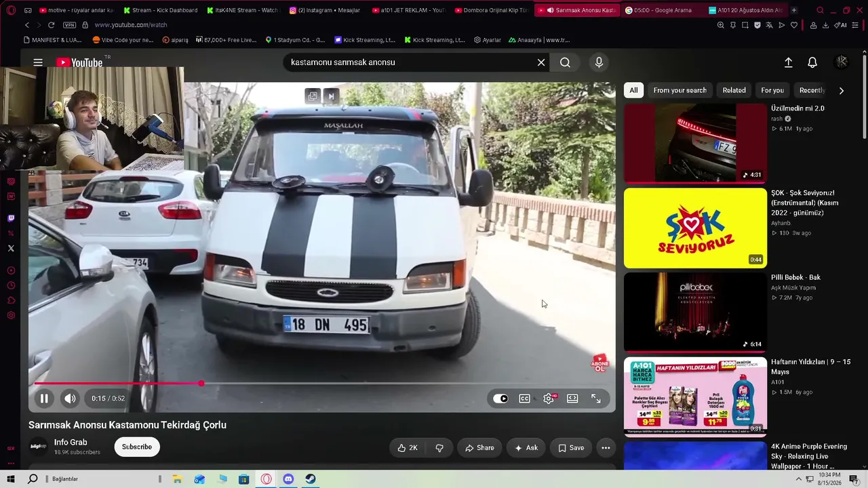Image resolution: width=868 pixels, height=488 pixels.
Task: Enter fullscreen video mode
Action: 596,399
